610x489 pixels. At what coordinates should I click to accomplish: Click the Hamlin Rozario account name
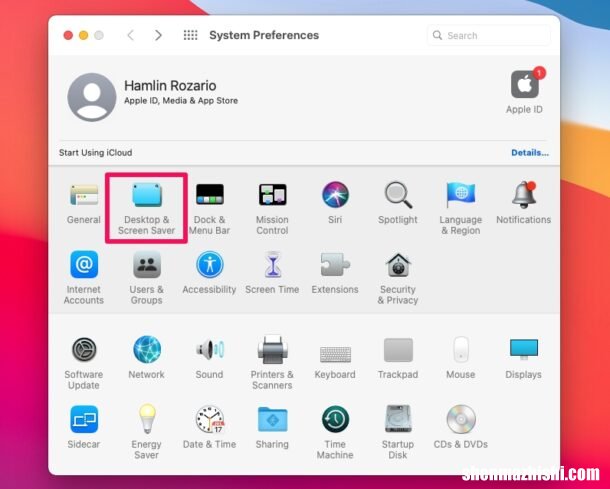[x=170, y=86]
